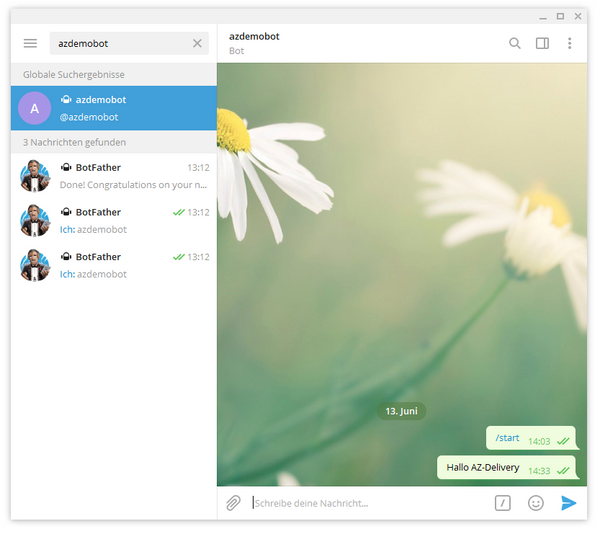Open the last BotFather search result
Image resolution: width=600 pixels, height=534 pixels.
pyautogui.click(x=114, y=265)
